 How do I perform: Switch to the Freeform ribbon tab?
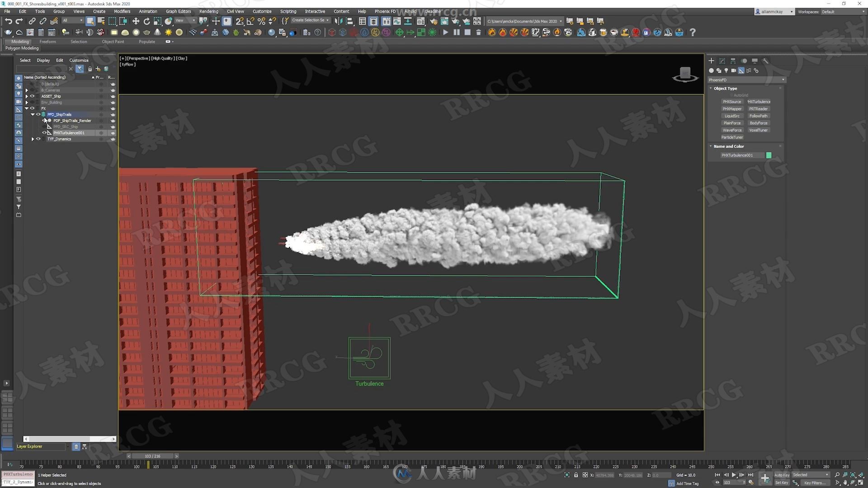(47, 42)
